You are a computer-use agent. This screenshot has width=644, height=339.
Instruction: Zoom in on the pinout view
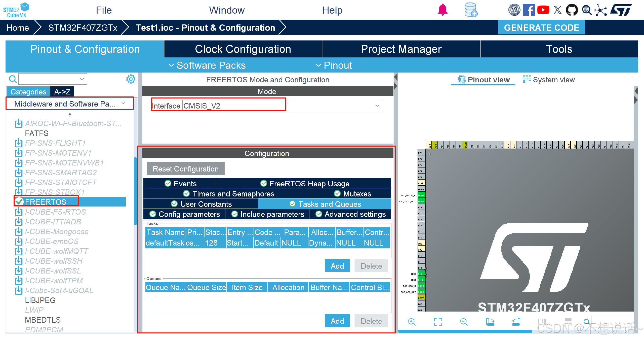[412, 322]
